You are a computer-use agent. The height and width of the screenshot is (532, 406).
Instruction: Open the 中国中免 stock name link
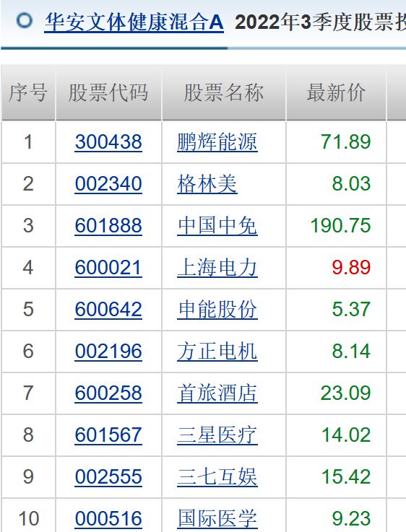(217, 226)
